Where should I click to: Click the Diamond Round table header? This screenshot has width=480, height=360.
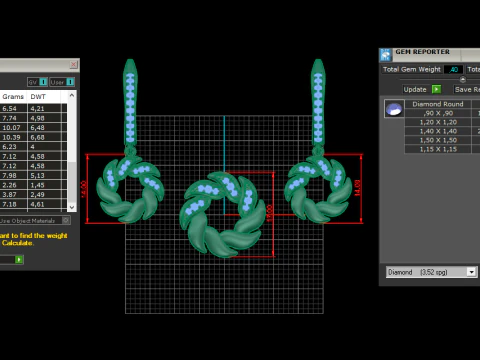[x=438, y=104]
